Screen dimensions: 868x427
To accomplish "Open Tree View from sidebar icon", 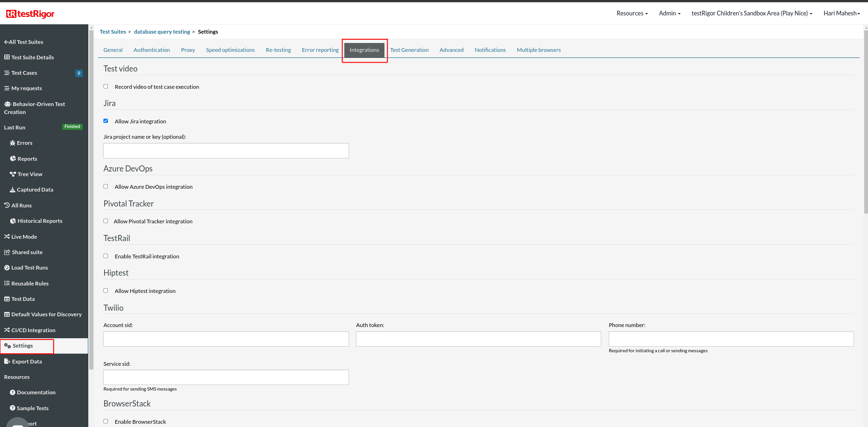I will (13, 174).
